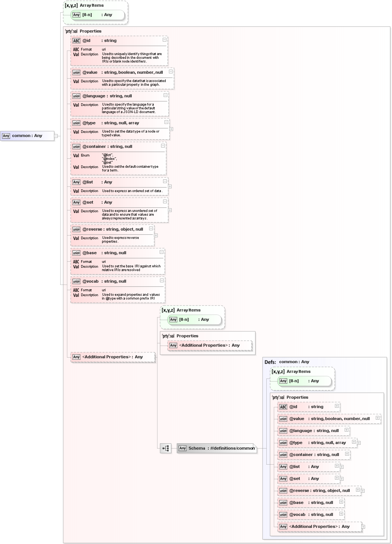Click the Any icon beside "common : Any"

pyautogui.click(x=6, y=136)
